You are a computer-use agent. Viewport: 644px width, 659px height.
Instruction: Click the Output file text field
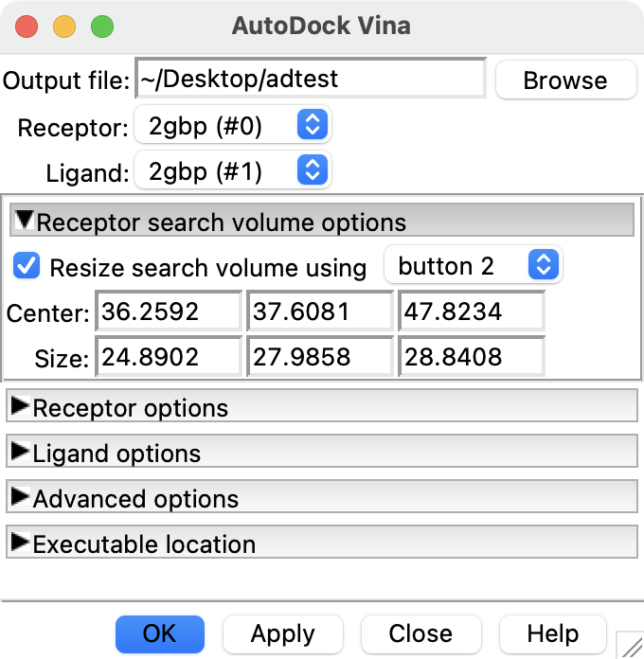click(x=311, y=80)
